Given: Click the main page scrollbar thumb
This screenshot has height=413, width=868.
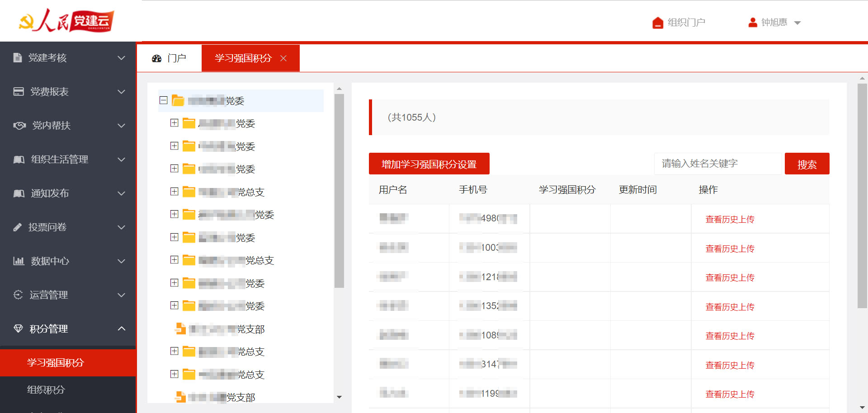Looking at the screenshot, I should click(x=862, y=196).
